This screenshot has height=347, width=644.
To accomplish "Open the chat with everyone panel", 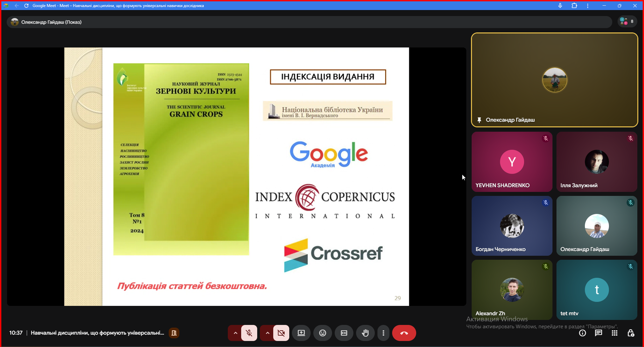I will pyautogui.click(x=599, y=333).
